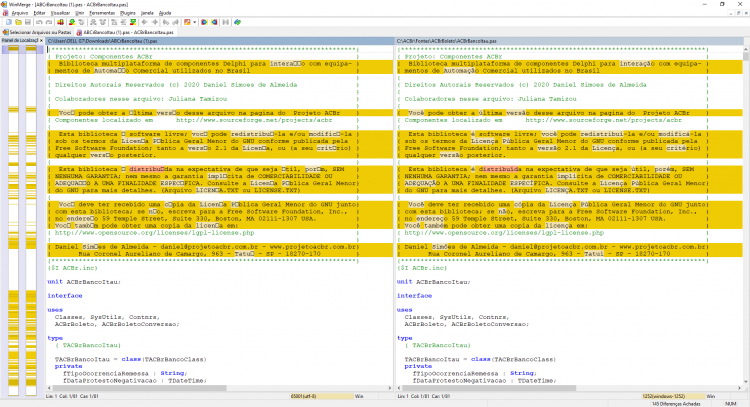Click the orange options toolbar icon
Viewport: 750px width, 407px height.
pos(188,22)
